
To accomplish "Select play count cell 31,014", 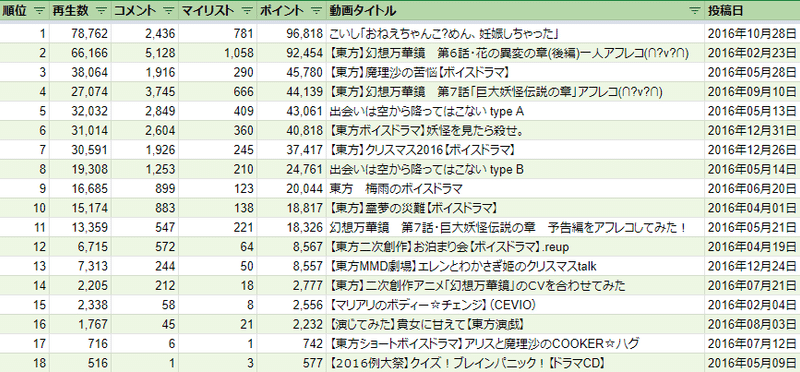I will pyautogui.click(x=80, y=131).
